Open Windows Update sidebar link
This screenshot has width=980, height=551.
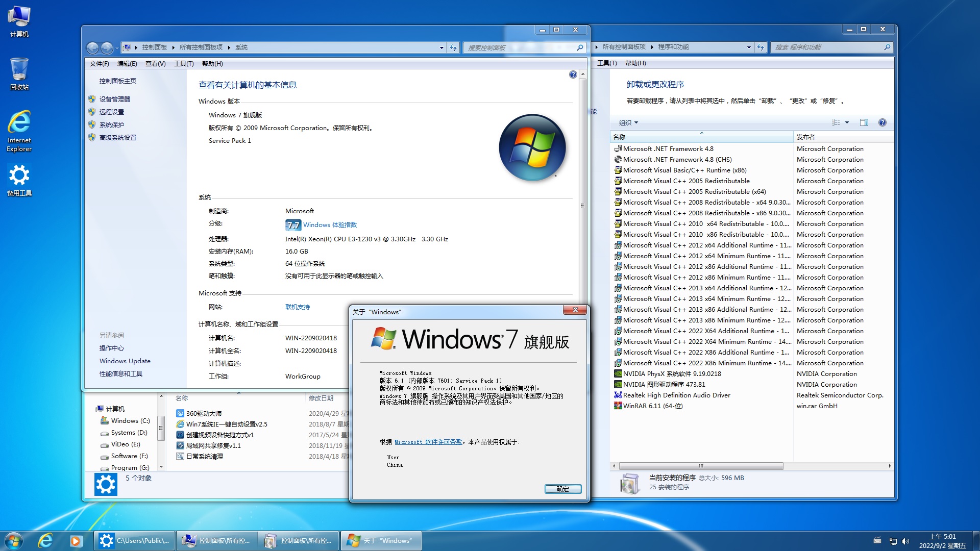click(125, 361)
